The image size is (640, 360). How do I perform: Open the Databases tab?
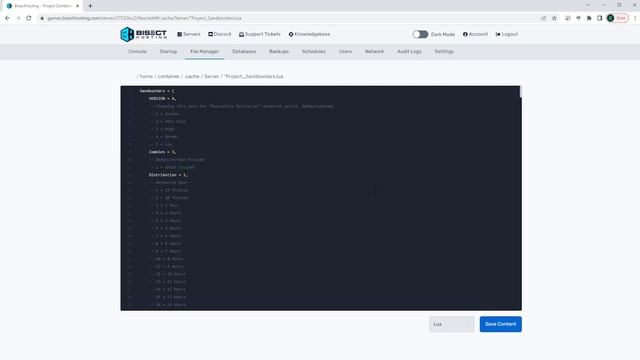coord(244,51)
